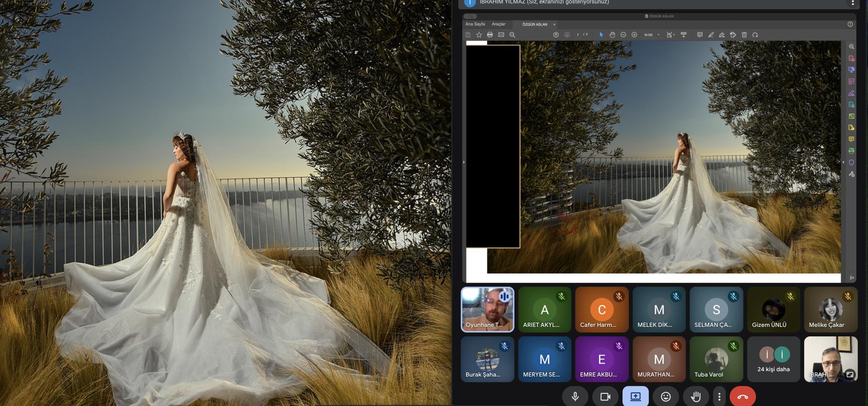Image resolution: width=868 pixels, height=406 pixels.
Task: Open more options three-dot menu in call bar
Action: tap(719, 397)
